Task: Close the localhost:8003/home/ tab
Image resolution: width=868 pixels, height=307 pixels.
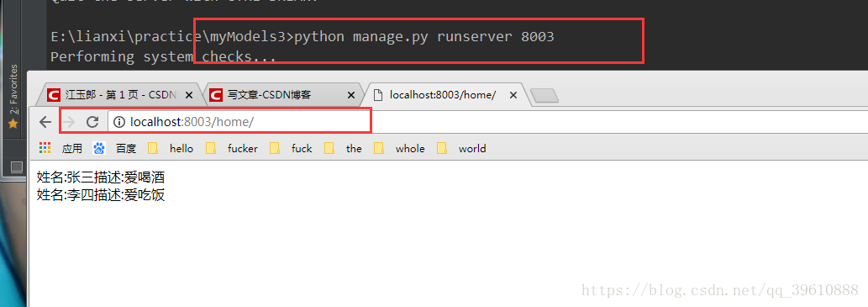Action: [513, 95]
